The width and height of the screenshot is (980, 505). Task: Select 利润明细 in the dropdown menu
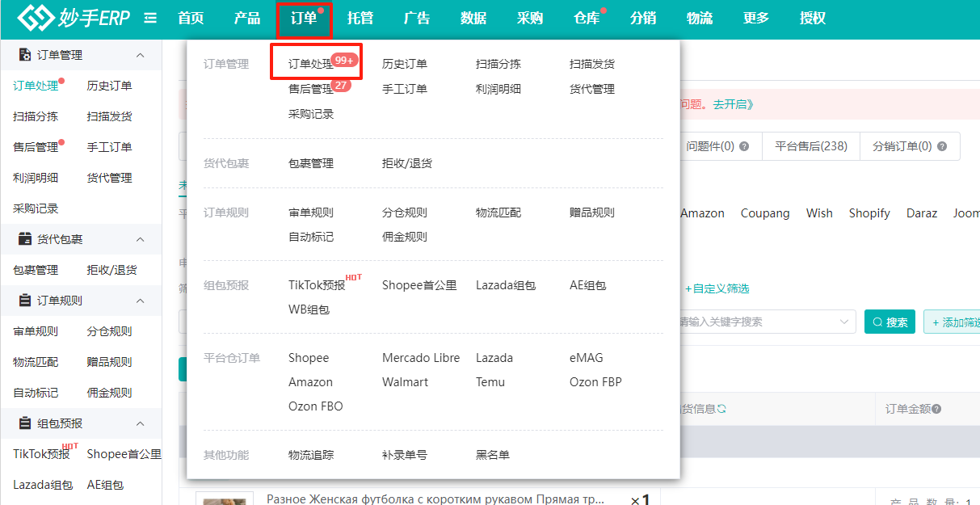tap(498, 89)
